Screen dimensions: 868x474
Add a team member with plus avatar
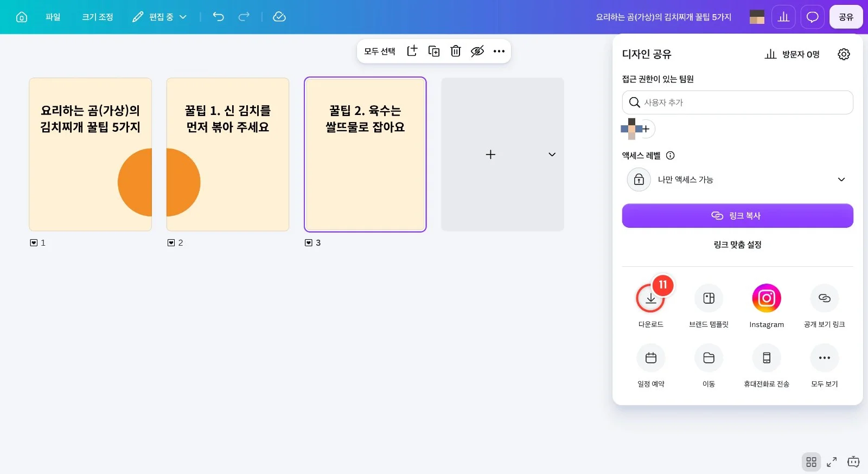[646, 129]
